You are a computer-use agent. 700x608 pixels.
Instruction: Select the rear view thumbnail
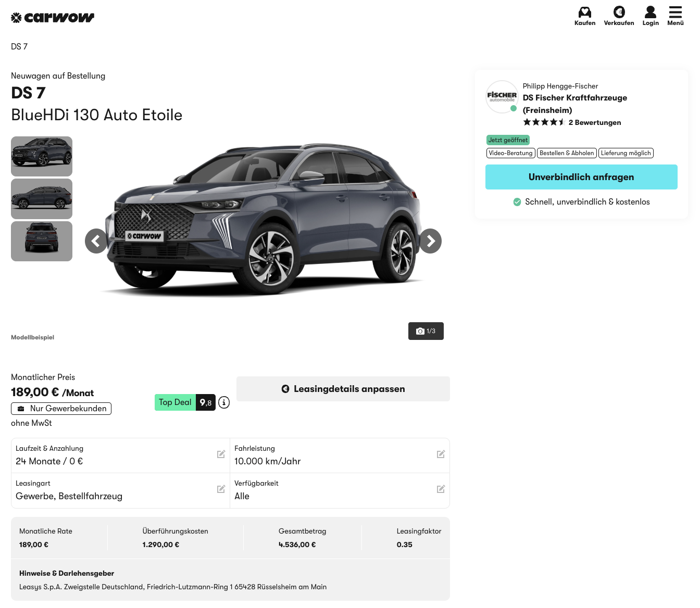click(x=42, y=241)
